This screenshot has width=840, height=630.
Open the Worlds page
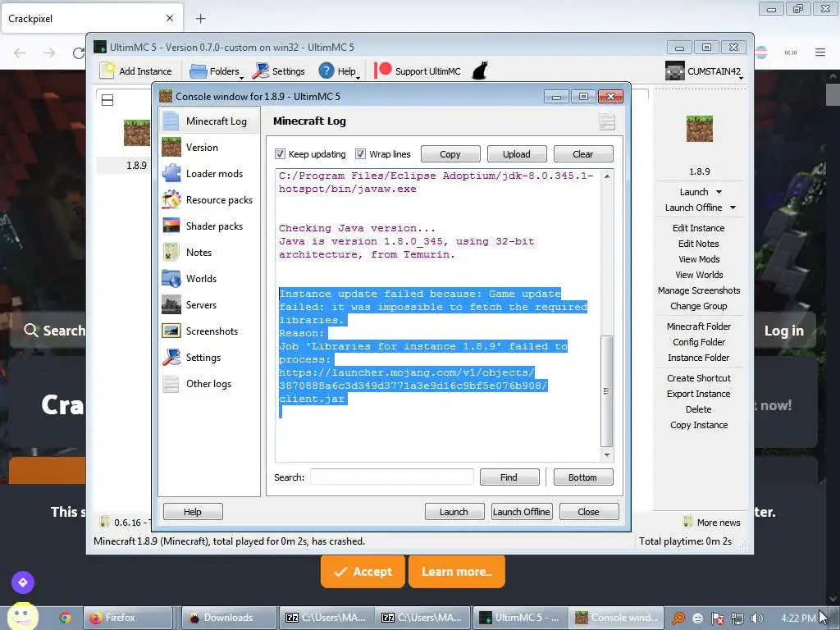click(209, 279)
